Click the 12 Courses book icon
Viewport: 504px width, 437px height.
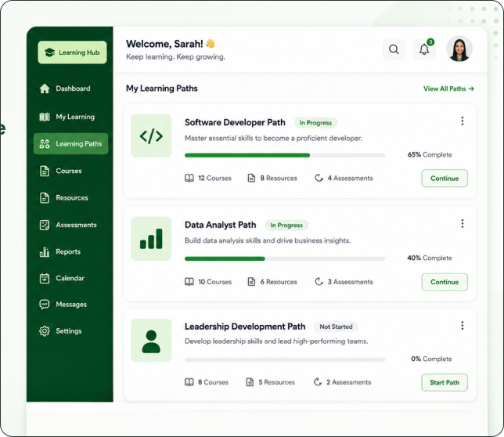click(189, 178)
